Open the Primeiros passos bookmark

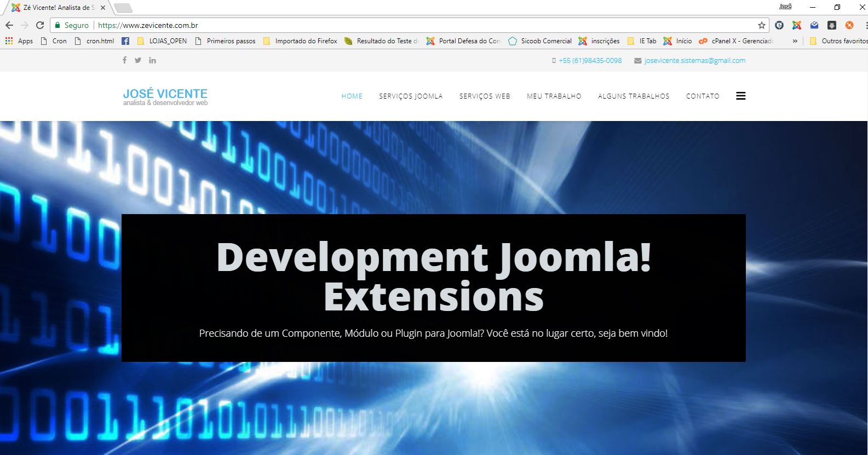[x=225, y=41]
